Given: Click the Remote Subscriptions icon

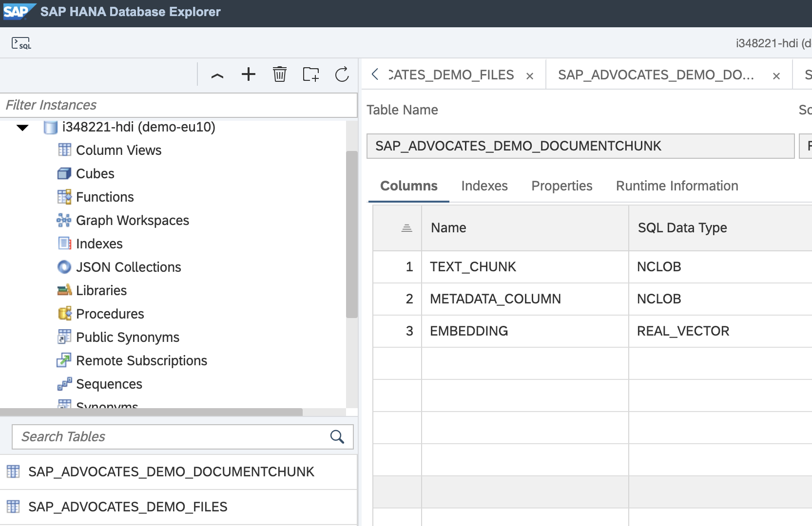Looking at the screenshot, I should coord(64,360).
